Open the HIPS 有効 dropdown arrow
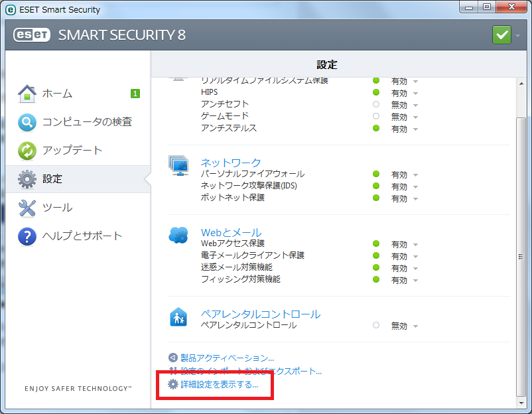Image resolution: width=532 pixels, height=414 pixels. (x=416, y=94)
